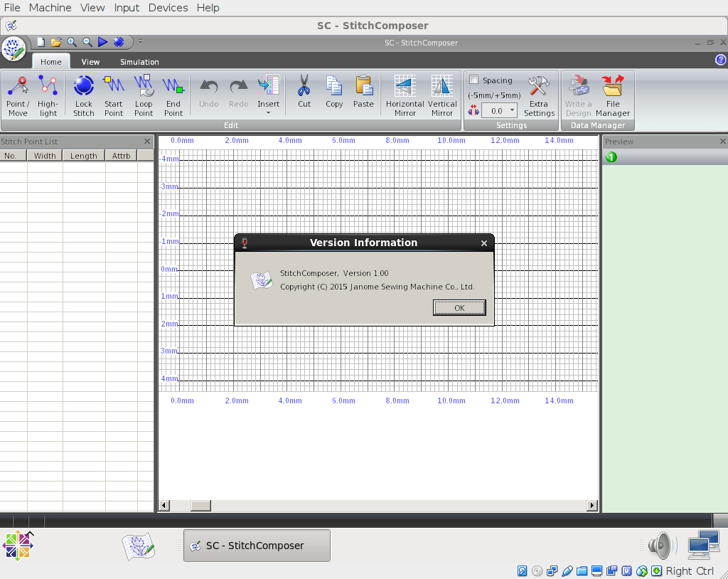
Task: Click the Lock Stitch tool
Action: [84, 96]
